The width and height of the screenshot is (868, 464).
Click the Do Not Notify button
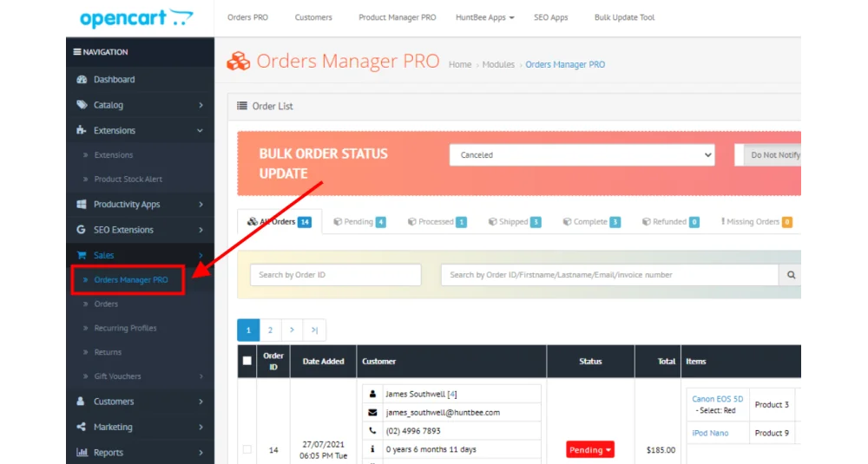[x=773, y=155]
